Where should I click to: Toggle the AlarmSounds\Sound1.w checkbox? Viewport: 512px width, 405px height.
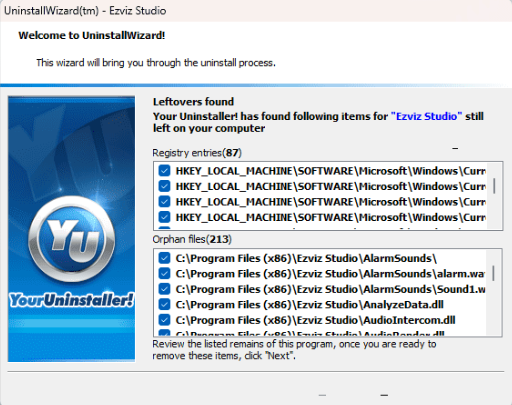pyautogui.click(x=164, y=289)
